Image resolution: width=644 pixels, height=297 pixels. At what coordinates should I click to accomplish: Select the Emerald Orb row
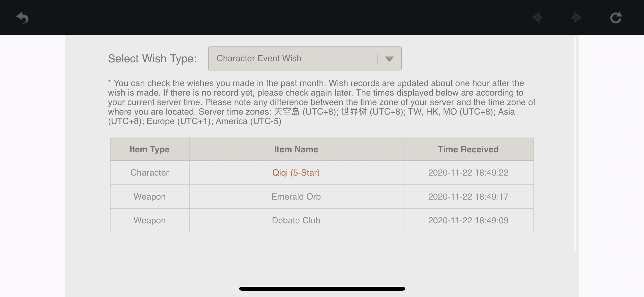point(296,197)
